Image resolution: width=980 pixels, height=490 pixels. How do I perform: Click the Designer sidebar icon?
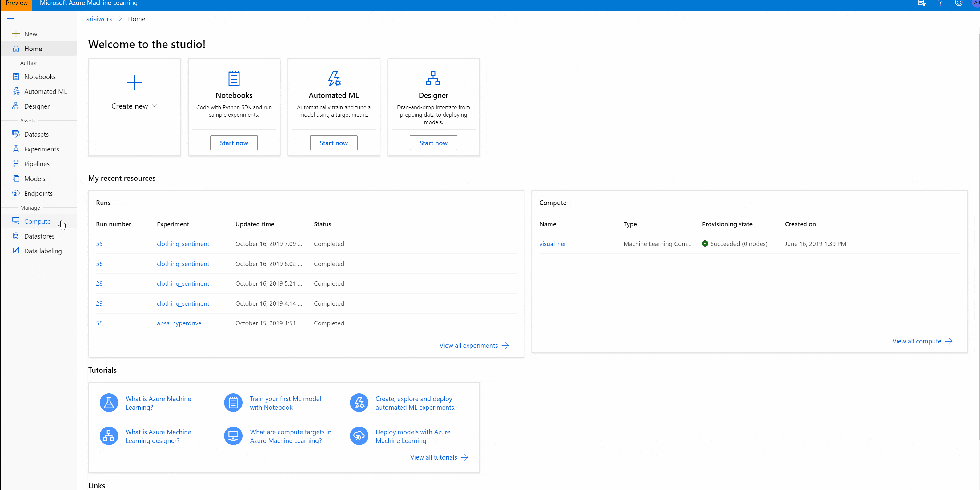[x=16, y=106]
